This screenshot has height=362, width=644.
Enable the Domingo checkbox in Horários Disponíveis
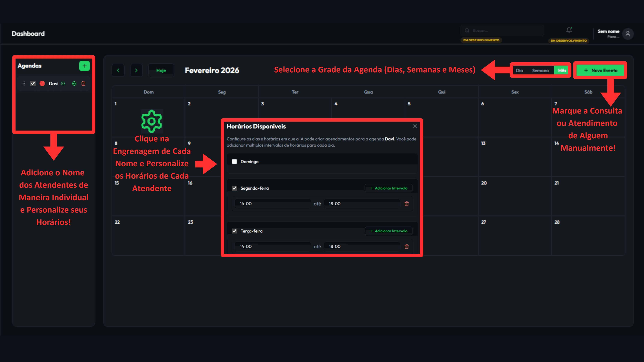(235, 162)
